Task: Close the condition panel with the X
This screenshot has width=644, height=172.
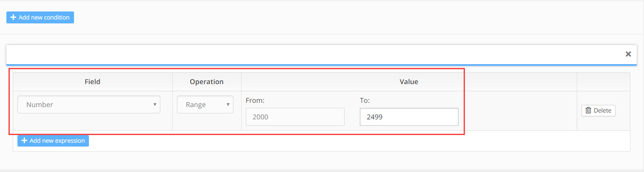Action: coord(628,54)
